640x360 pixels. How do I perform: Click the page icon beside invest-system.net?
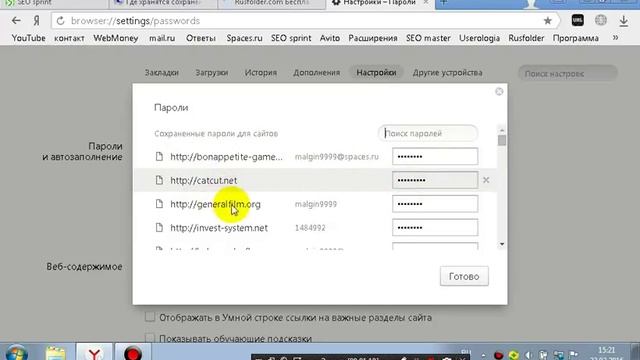pyautogui.click(x=159, y=227)
